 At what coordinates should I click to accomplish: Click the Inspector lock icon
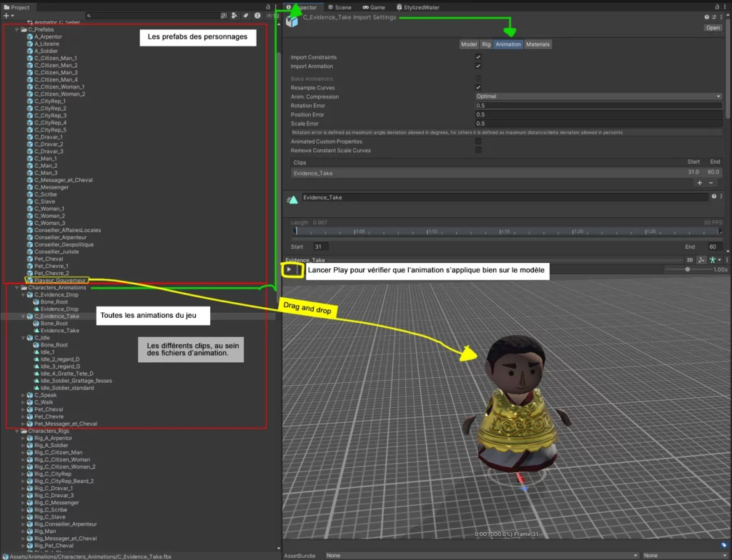click(x=717, y=7)
